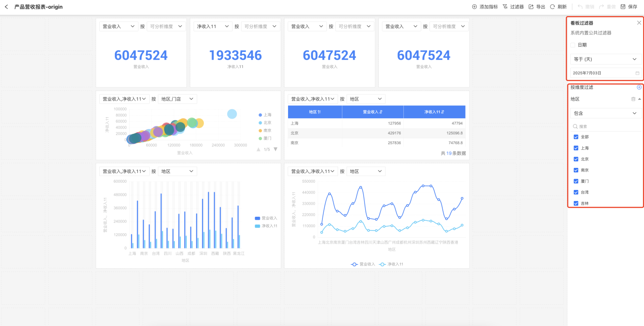644x326 pixels.
Task: Delete the 地区 filter using trash icon
Action: click(x=633, y=99)
